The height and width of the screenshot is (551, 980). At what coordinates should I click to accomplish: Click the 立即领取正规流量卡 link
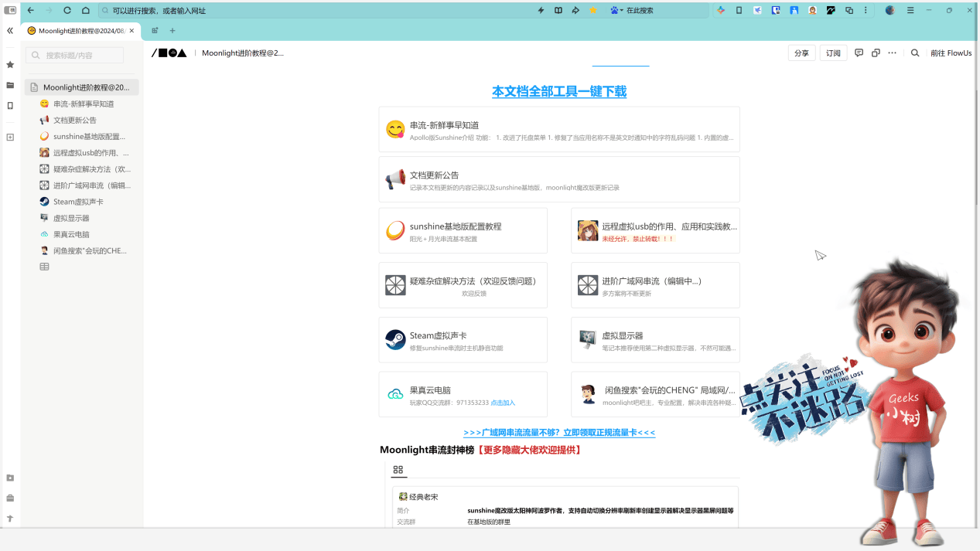(x=559, y=433)
